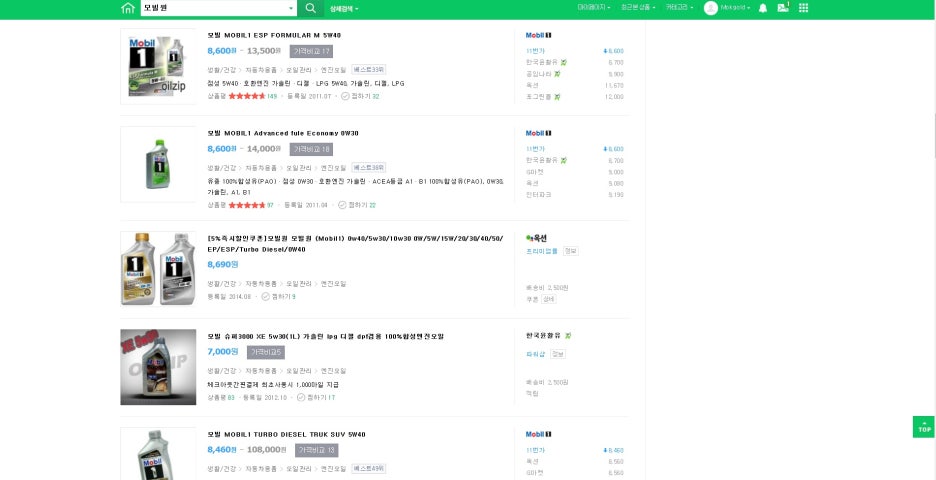Click the Mobil 1 logo of ESP FORMULAR product
The height and width of the screenshot is (480, 936).
(x=538, y=35)
